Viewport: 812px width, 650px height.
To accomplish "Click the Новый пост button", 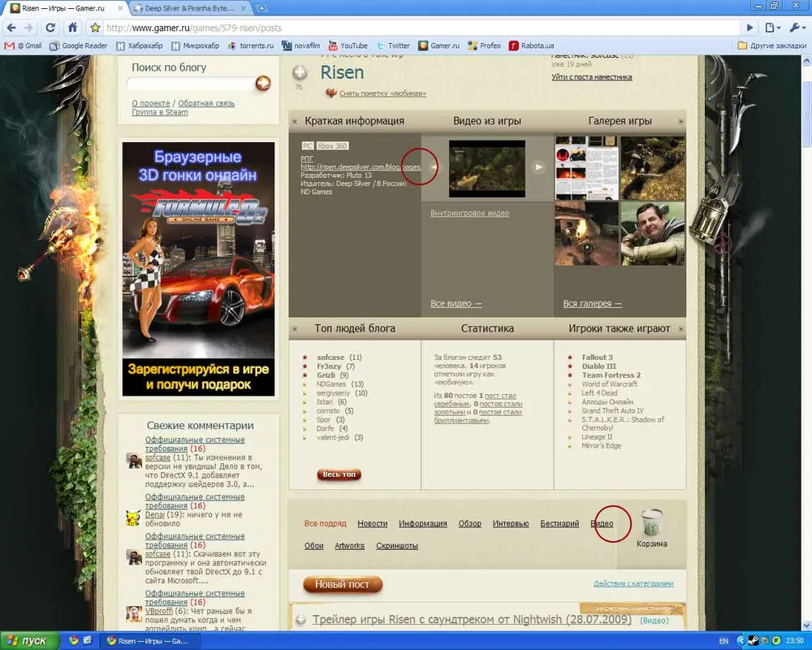I will pyautogui.click(x=343, y=585).
